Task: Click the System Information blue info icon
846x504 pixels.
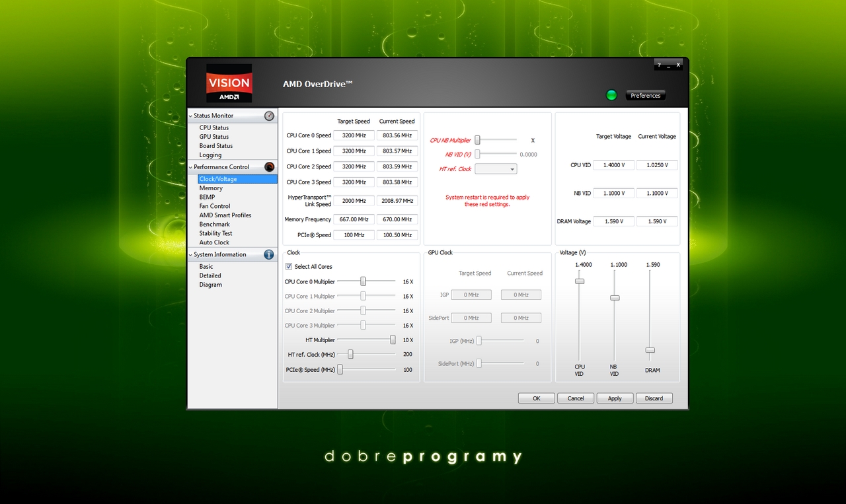Action: click(x=269, y=254)
